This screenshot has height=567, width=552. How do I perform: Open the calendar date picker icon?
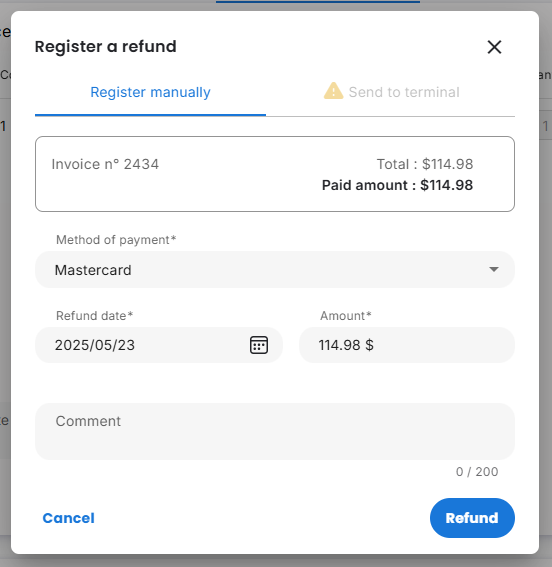(x=259, y=345)
